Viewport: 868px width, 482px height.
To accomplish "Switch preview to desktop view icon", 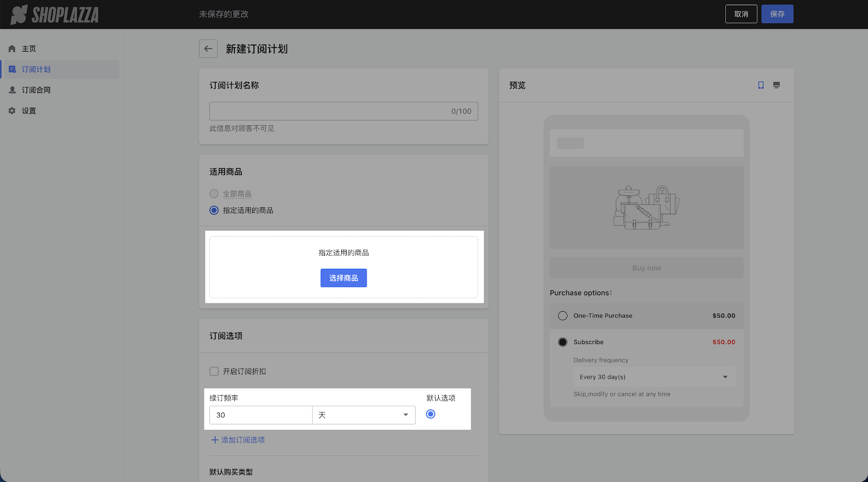I will coord(776,85).
